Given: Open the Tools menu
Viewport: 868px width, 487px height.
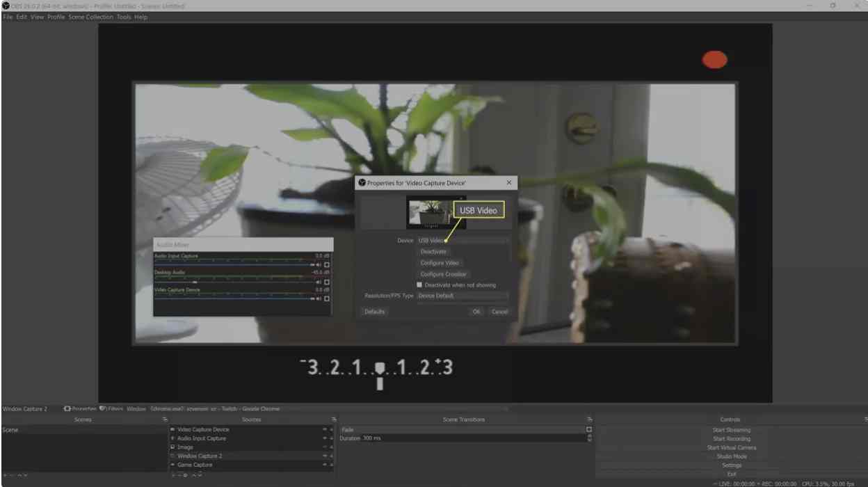Looking at the screenshot, I should (124, 17).
